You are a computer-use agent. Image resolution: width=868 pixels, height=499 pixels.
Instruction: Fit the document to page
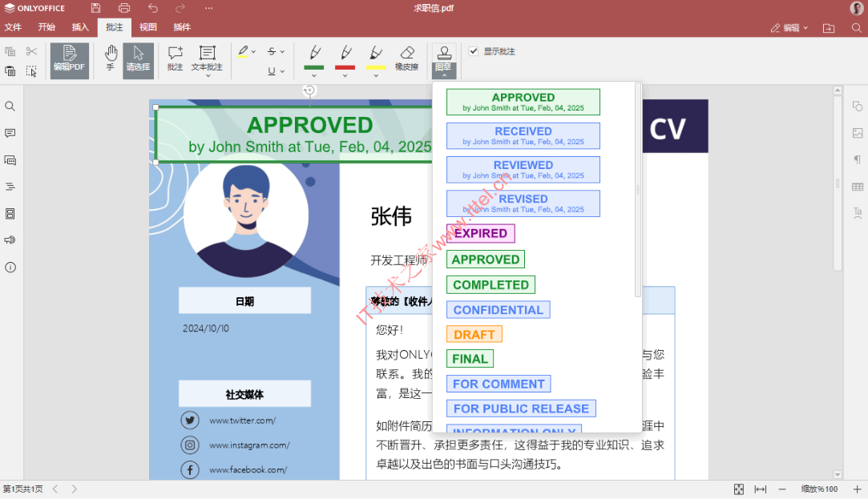(739, 489)
